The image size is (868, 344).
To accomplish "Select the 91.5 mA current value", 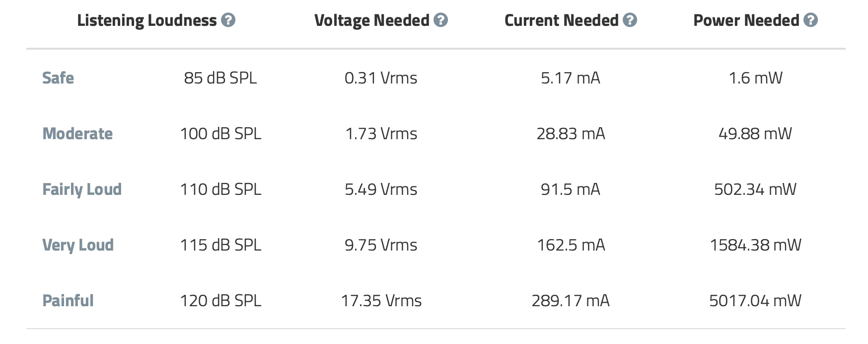I will [571, 189].
